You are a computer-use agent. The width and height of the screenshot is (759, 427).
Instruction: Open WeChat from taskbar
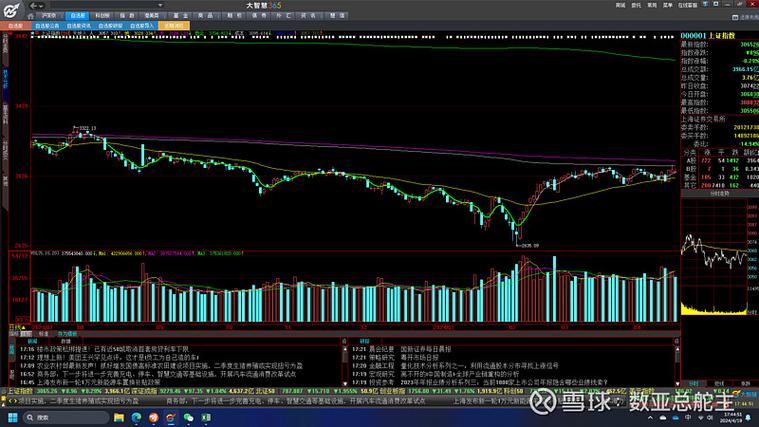tap(188, 417)
